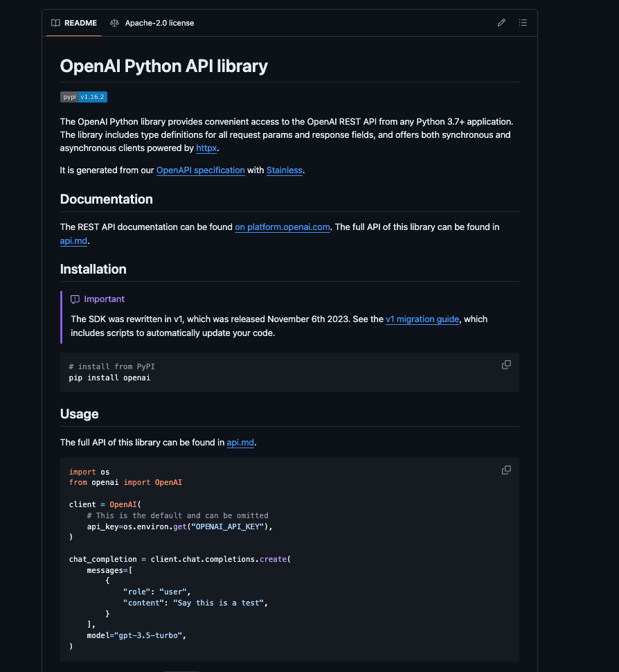Click the OpenAI Python API library title
Screen dimensions: 619x672
163,67
